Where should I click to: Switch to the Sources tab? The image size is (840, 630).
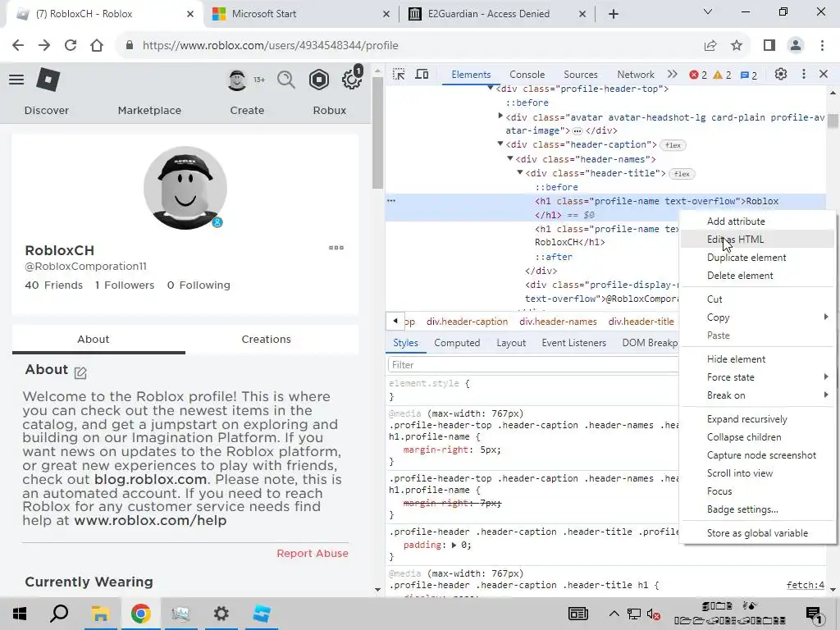[581, 75]
